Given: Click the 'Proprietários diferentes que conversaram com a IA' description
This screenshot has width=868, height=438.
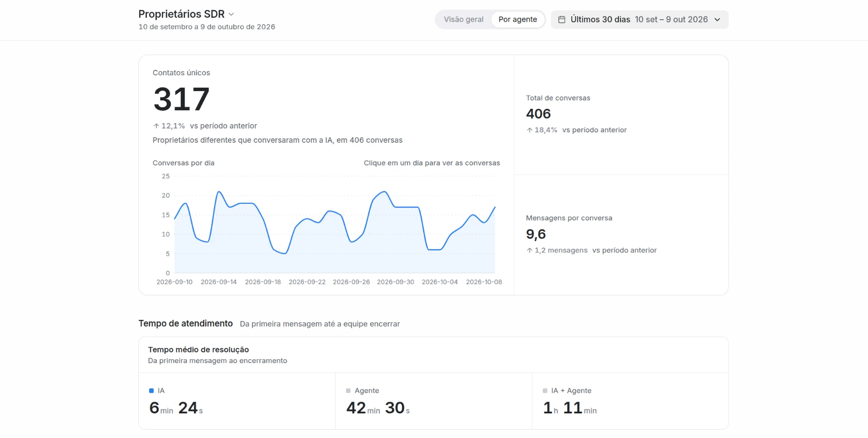Looking at the screenshot, I should coord(278,140).
